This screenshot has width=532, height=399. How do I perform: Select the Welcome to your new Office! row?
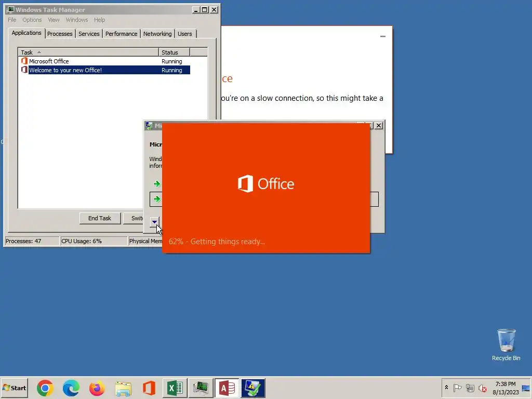(104, 70)
